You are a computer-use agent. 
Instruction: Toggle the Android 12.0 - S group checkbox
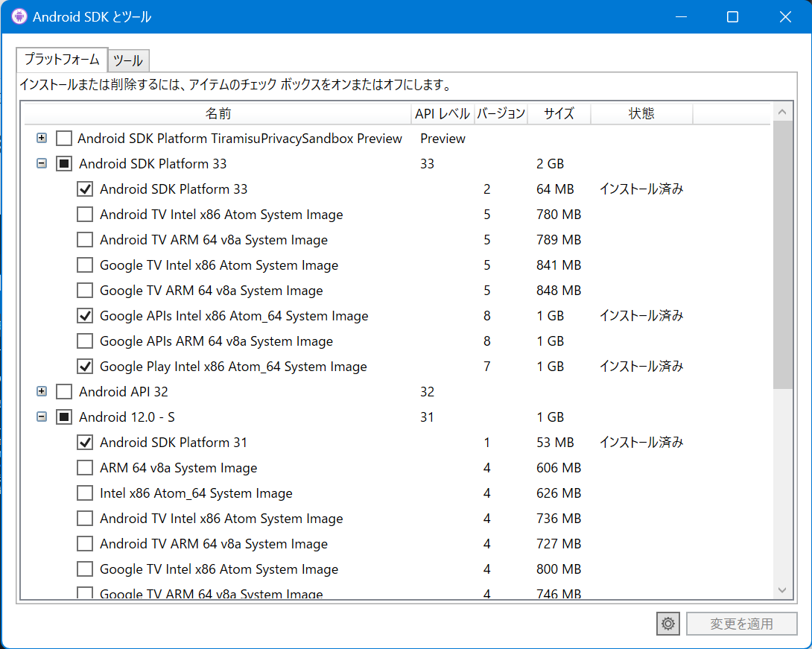point(64,417)
